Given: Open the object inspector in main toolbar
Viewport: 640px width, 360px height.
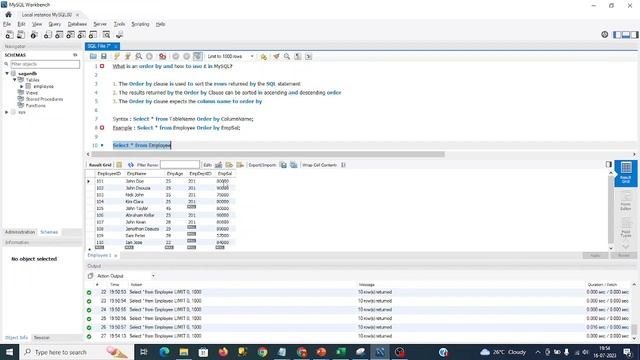Looking at the screenshot, I should 34,35.
